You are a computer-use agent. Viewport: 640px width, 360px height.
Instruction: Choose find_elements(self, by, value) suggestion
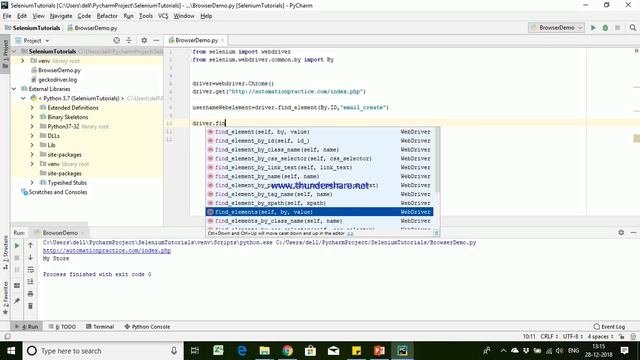click(x=319, y=212)
